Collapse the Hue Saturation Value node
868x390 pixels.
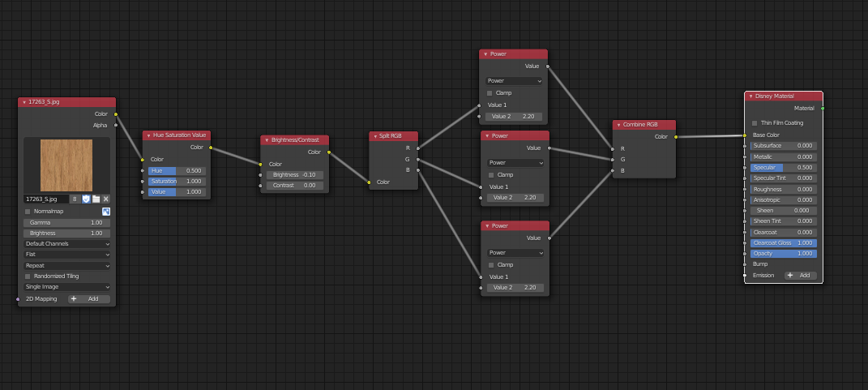coord(148,135)
